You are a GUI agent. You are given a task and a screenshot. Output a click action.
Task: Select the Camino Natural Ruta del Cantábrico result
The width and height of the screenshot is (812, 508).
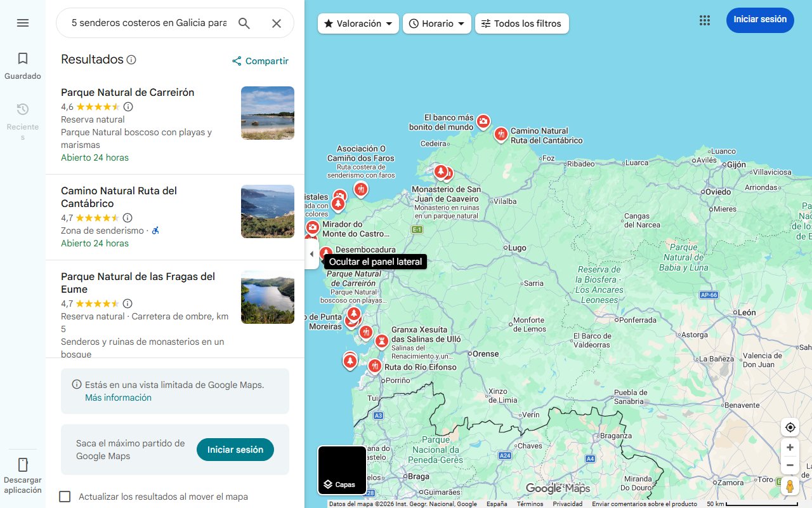point(119,197)
